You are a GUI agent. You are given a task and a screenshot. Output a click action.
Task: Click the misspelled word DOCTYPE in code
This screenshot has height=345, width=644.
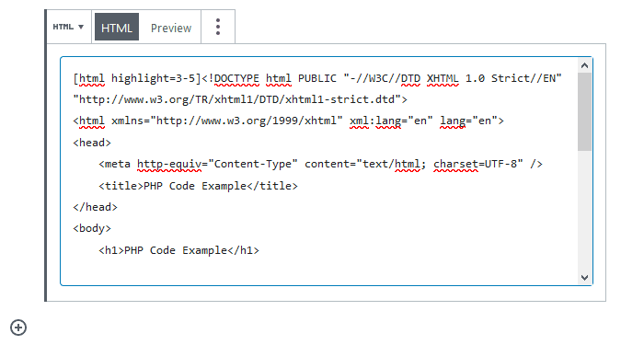tap(236, 78)
